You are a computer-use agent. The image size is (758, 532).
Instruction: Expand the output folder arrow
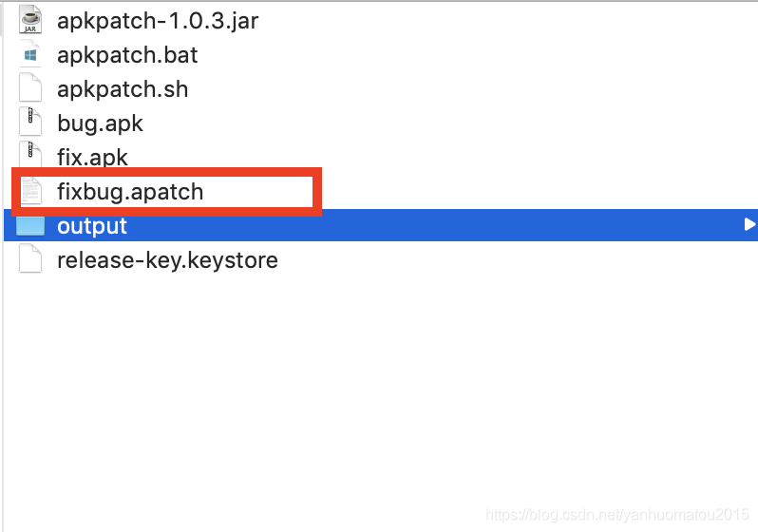click(749, 224)
